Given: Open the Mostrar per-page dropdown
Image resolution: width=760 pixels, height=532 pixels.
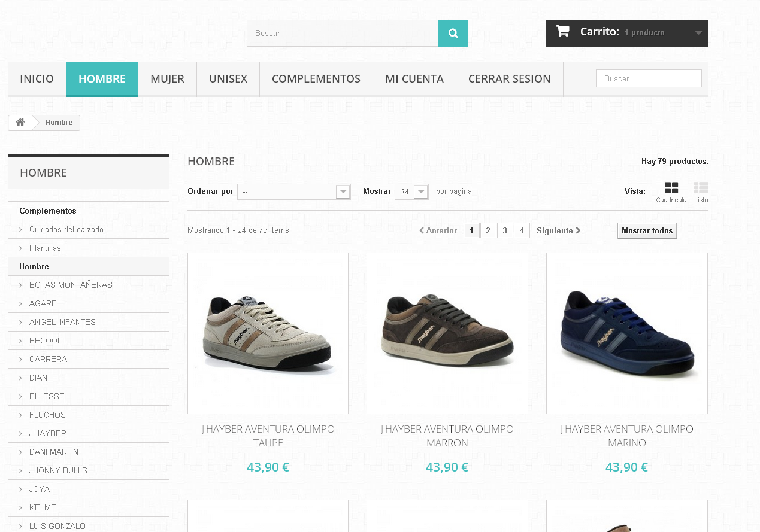Looking at the screenshot, I should [x=411, y=191].
